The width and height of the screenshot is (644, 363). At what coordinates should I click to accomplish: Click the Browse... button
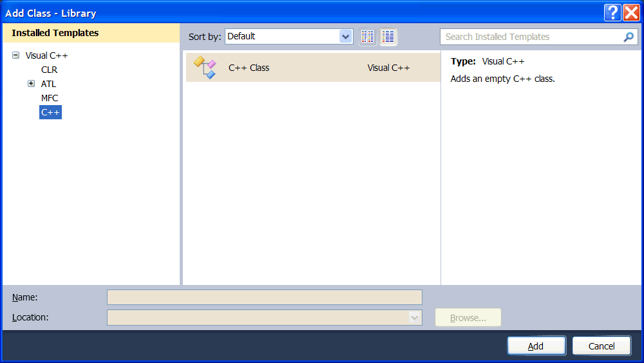(x=468, y=317)
